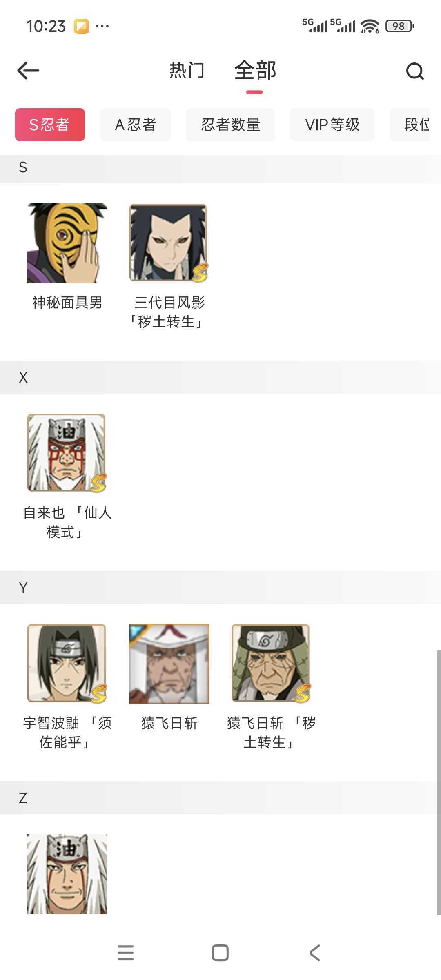This screenshot has height=980, width=441.
Task: Choose 自来也 仙人模式 ninja portrait
Action: [x=67, y=453]
